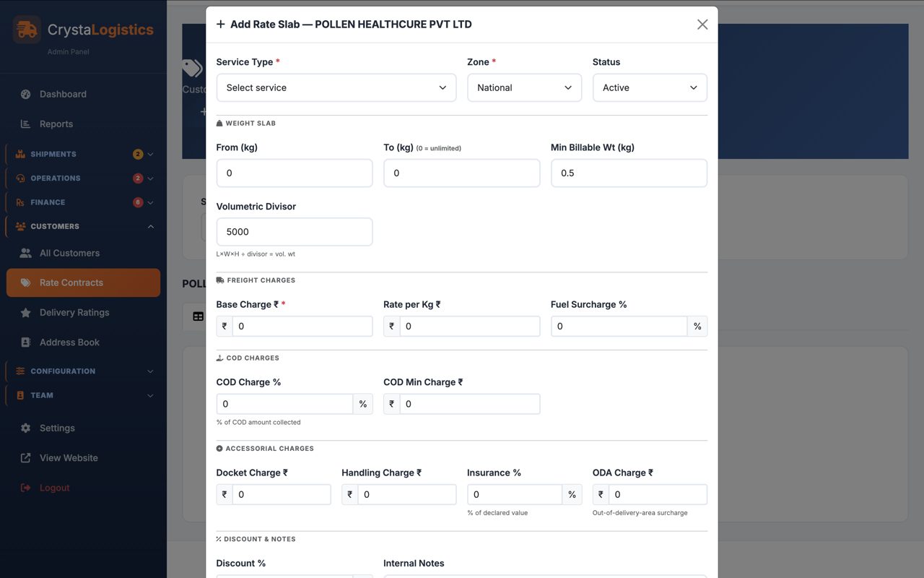Click the Docket Charge input field
The height and width of the screenshot is (578, 924).
[x=282, y=495]
